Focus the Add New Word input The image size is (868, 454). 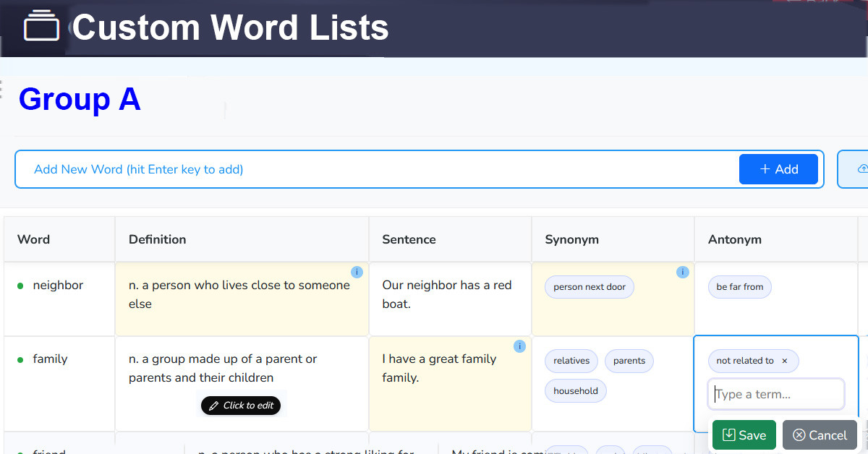(376, 169)
